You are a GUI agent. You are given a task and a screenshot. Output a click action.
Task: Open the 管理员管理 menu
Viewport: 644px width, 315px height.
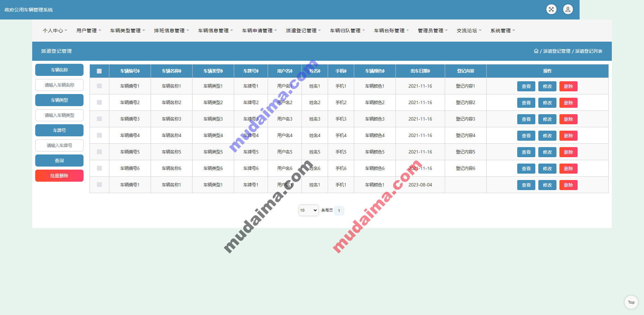[x=433, y=31]
